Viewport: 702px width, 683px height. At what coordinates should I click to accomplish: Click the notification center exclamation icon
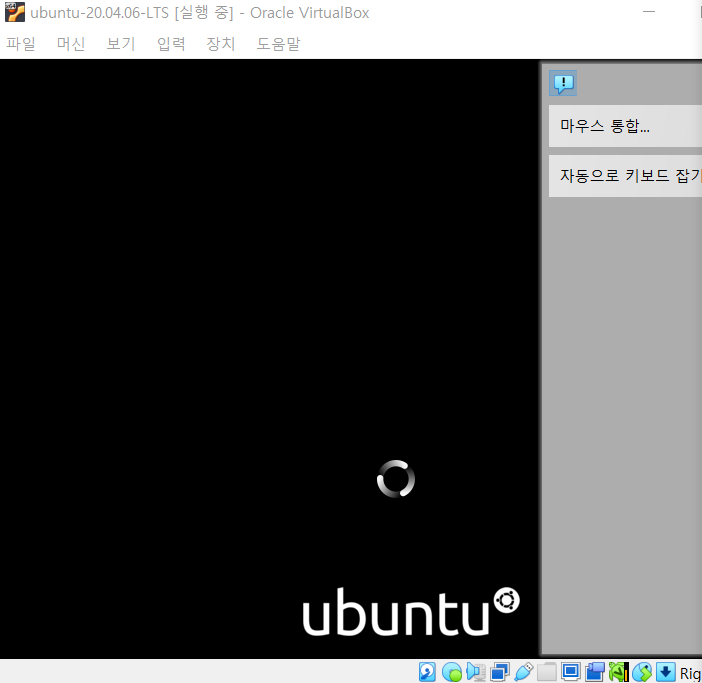(563, 83)
